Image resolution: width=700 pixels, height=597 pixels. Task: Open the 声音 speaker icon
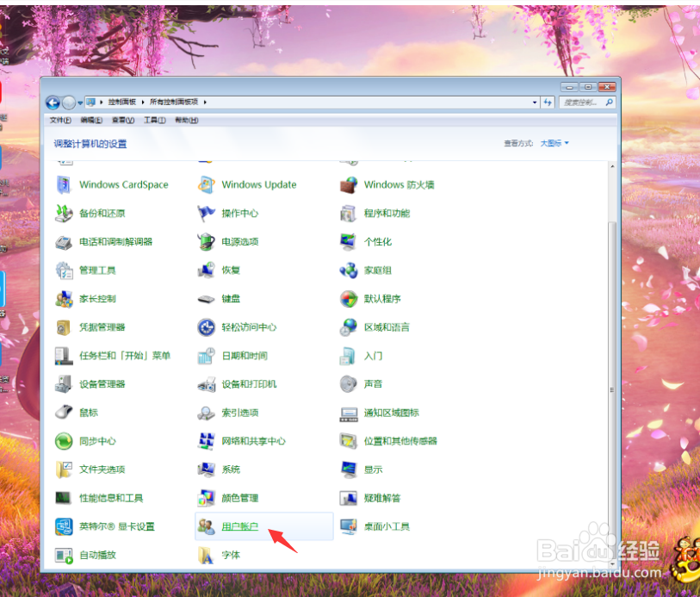348,384
